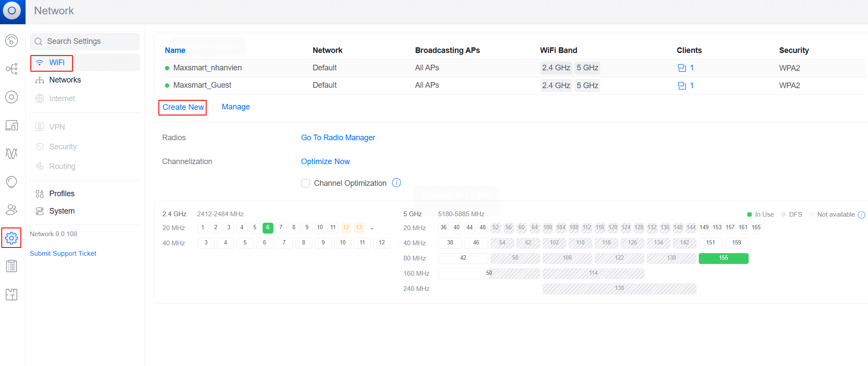The height and width of the screenshot is (366, 868).
Task: Click the Broadcasting APs column header
Action: (447, 50)
